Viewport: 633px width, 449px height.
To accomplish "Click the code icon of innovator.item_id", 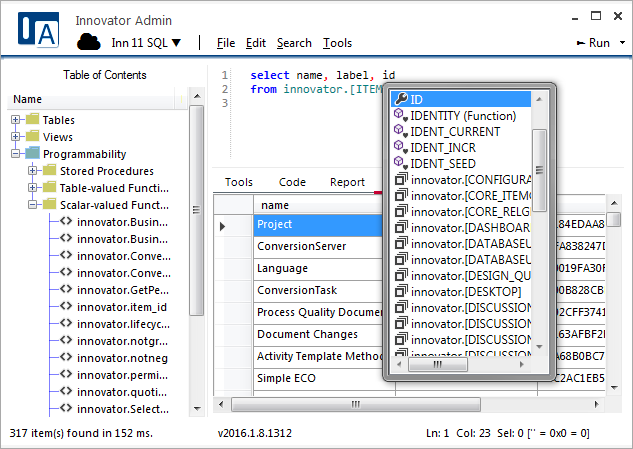I will pos(66,306).
